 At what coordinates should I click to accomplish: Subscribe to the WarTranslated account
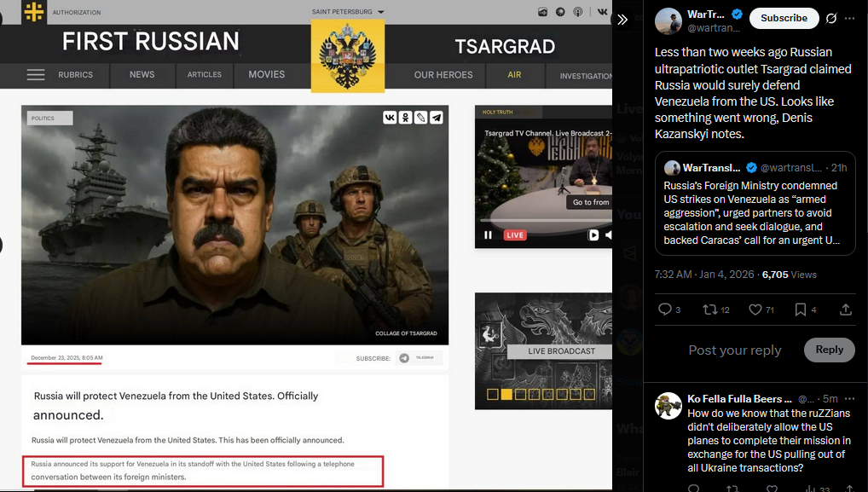pyautogui.click(x=784, y=18)
